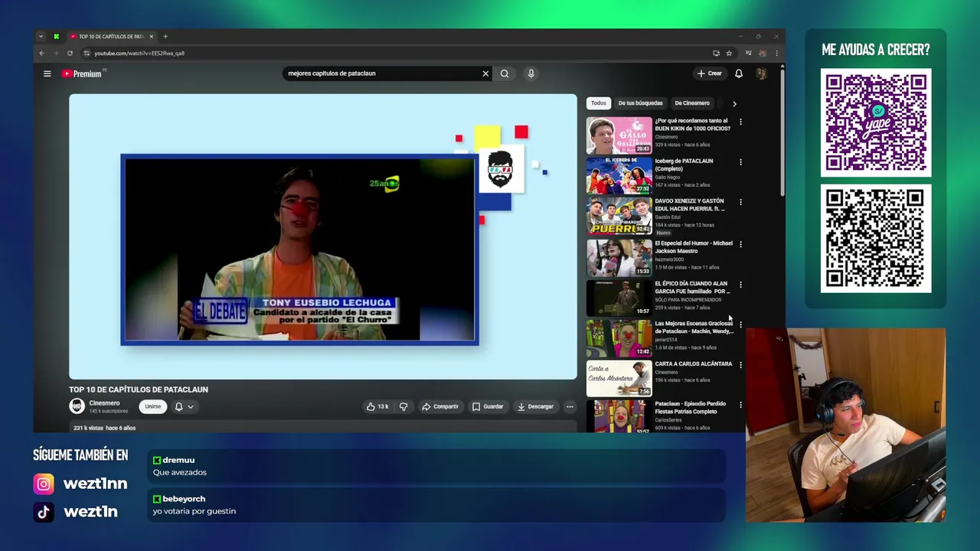
Task: Click the Unirse button
Action: (153, 406)
